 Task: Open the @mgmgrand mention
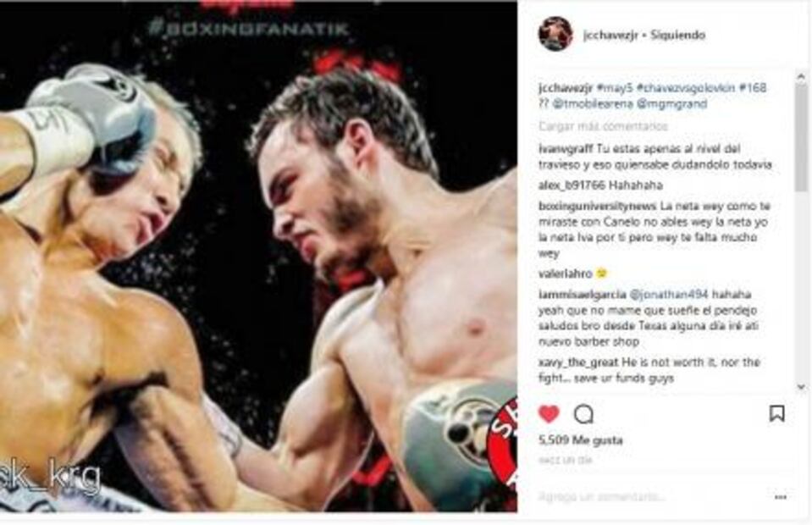[671, 103]
